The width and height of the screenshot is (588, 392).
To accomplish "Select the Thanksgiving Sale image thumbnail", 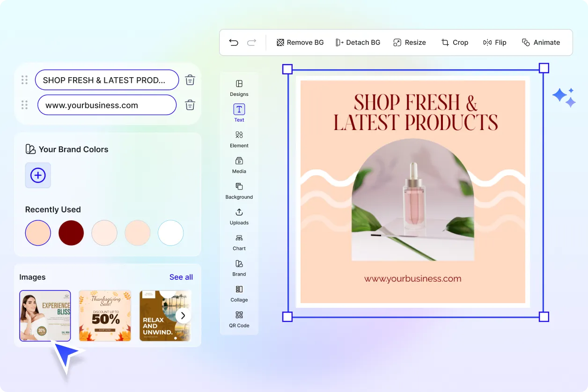I will coord(105,316).
